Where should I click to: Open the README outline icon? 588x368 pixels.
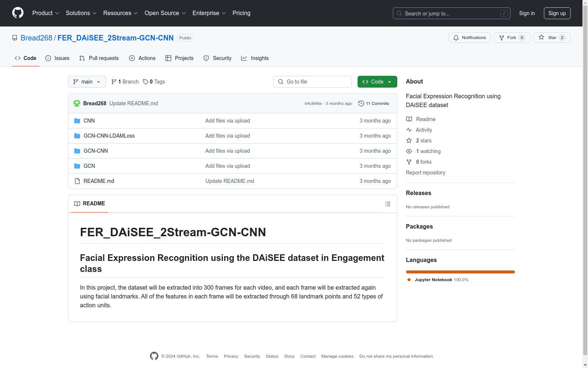pos(388,204)
